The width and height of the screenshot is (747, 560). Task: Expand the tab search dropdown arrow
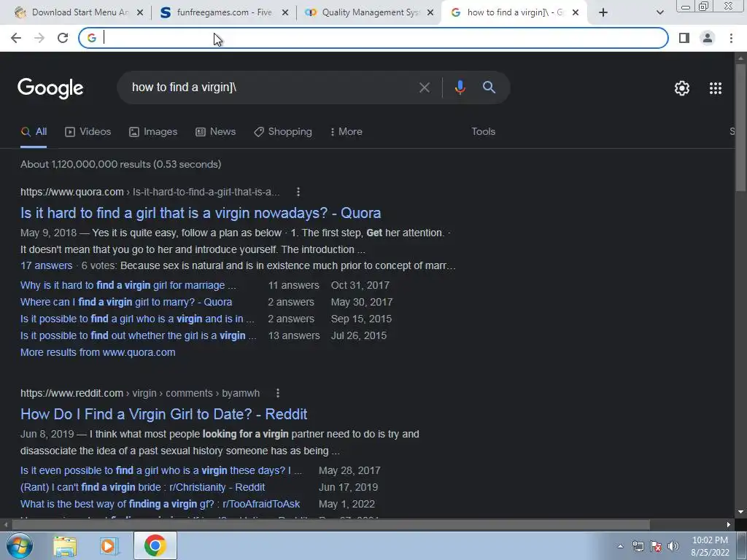click(x=659, y=13)
